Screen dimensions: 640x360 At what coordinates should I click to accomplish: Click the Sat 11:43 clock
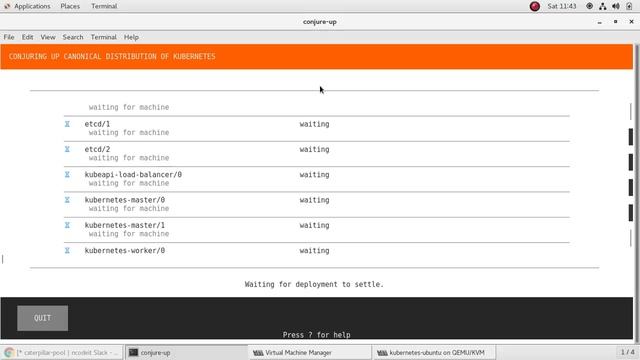pyautogui.click(x=562, y=6)
